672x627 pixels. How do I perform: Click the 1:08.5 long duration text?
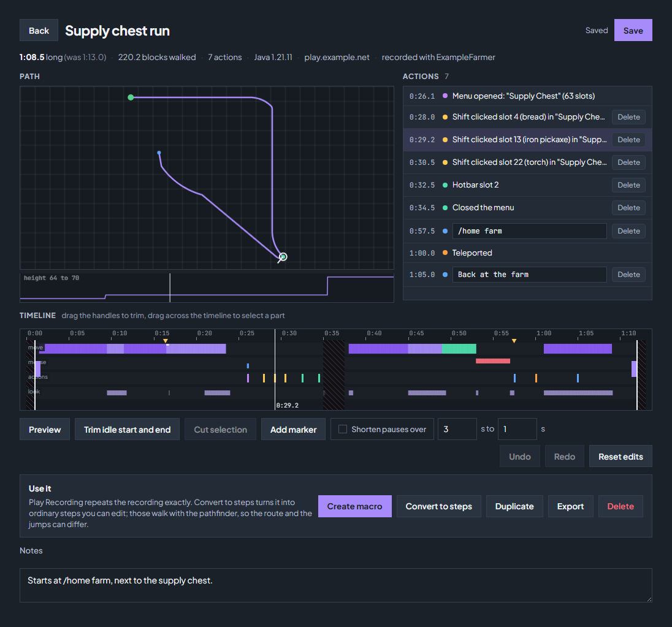tap(41, 58)
